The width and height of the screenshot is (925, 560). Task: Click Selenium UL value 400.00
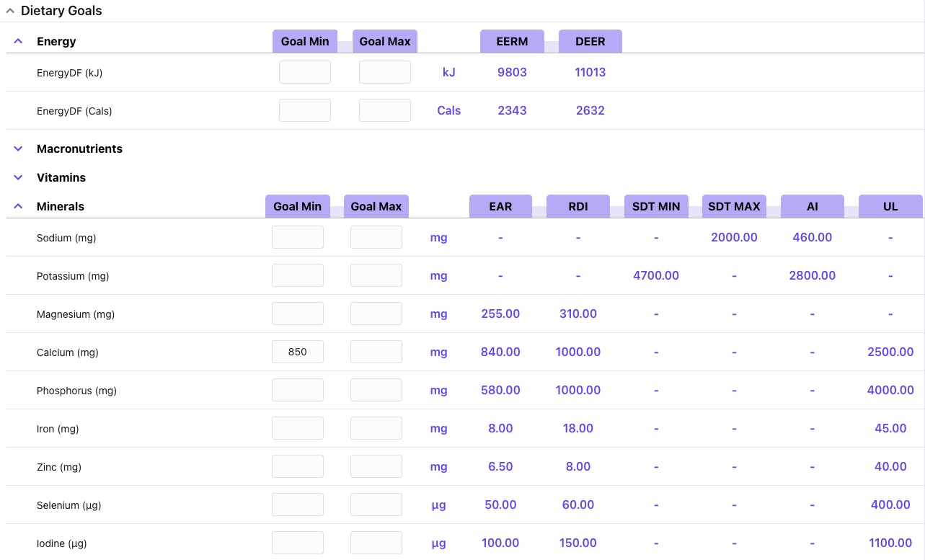pos(890,505)
